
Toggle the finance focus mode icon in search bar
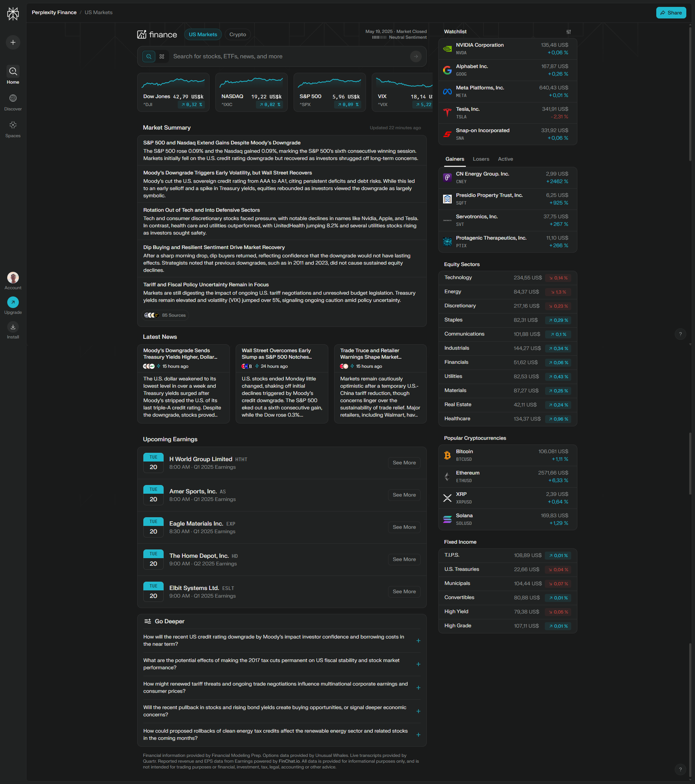(162, 56)
